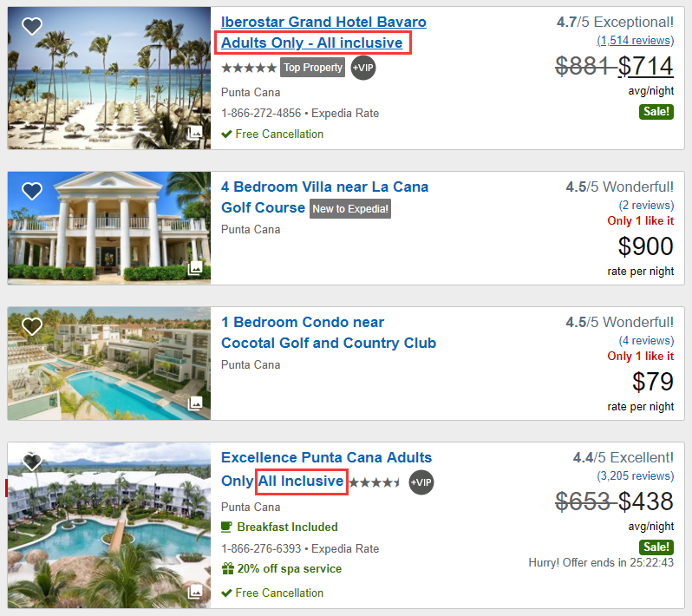Open the 2 reviews link for villa
Image resolution: width=692 pixels, height=616 pixels.
[646, 205]
